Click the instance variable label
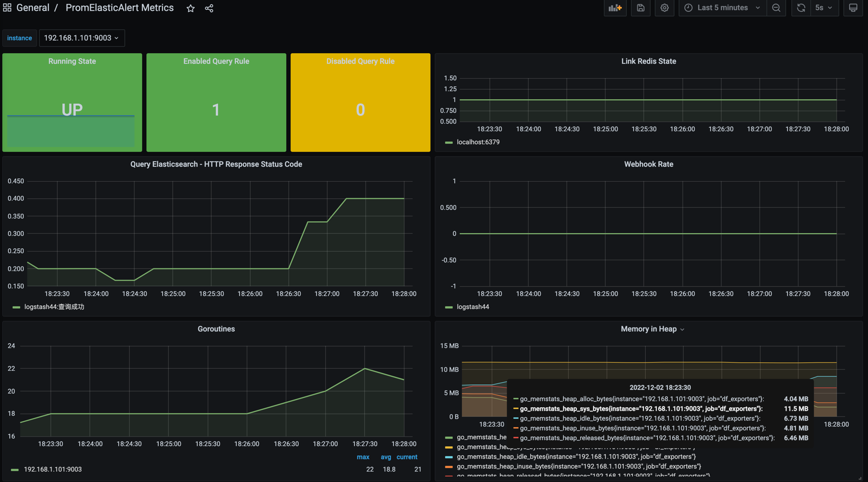Image resolution: width=868 pixels, height=482 pixels. [20, 38]
